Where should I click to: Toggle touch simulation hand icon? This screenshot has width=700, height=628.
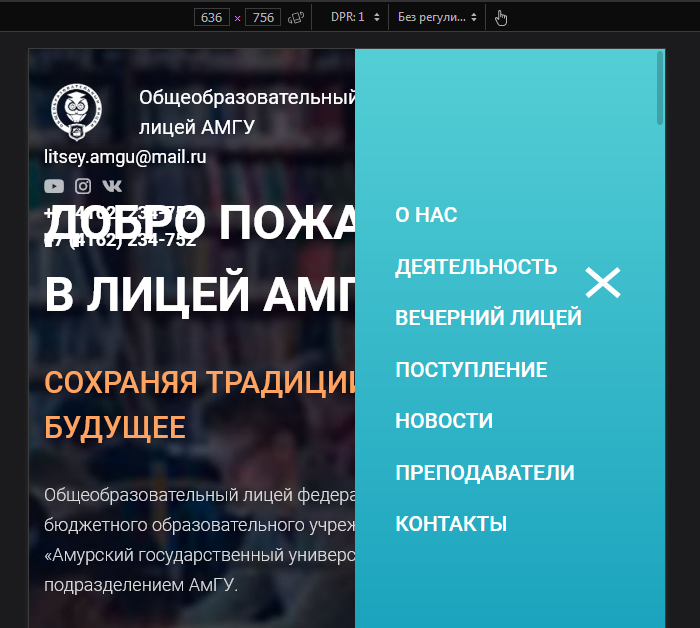[501, 17]
